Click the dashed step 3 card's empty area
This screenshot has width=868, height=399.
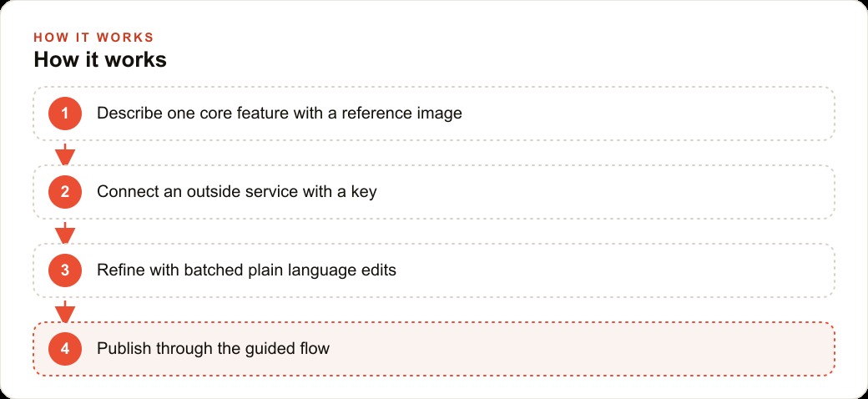coord(614,270)
